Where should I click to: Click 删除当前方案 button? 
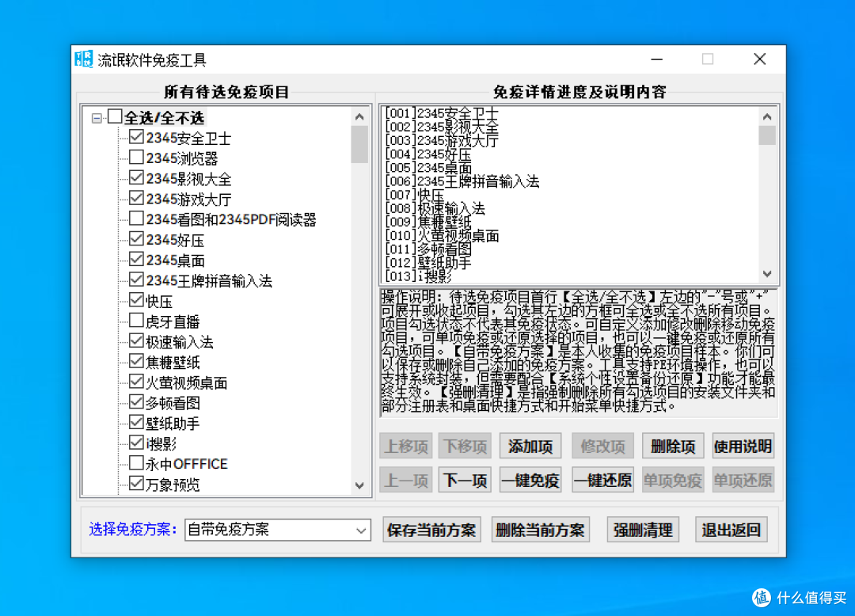pos(541,530)
